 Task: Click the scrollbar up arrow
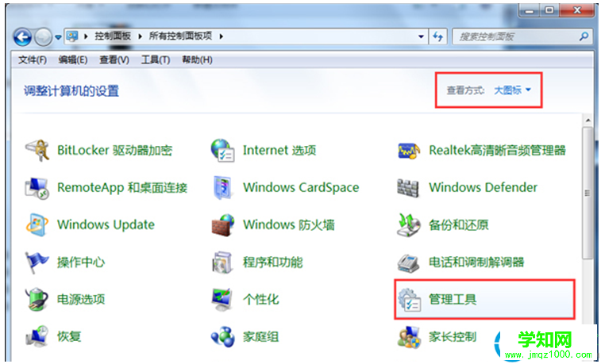[588, 121]
